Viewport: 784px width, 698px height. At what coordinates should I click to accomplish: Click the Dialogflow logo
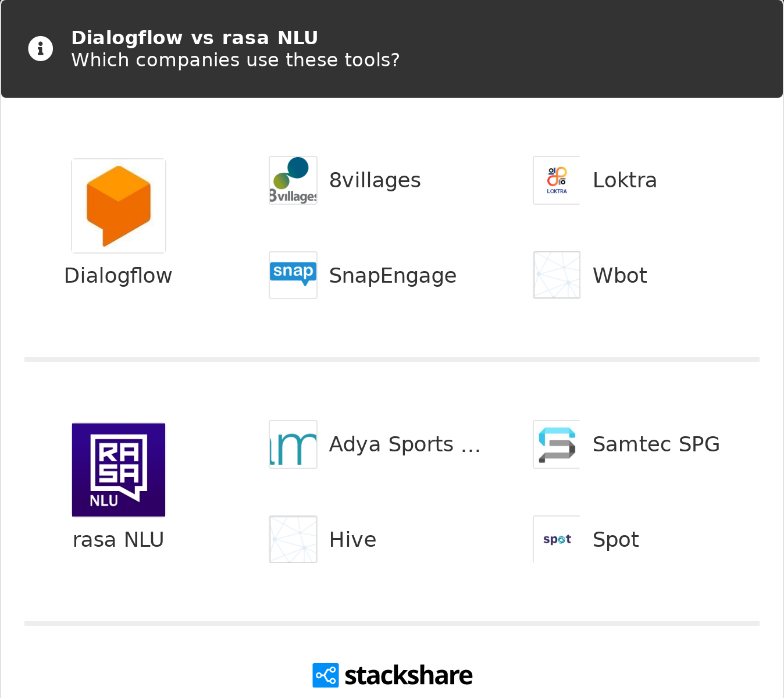coord(118,205)
